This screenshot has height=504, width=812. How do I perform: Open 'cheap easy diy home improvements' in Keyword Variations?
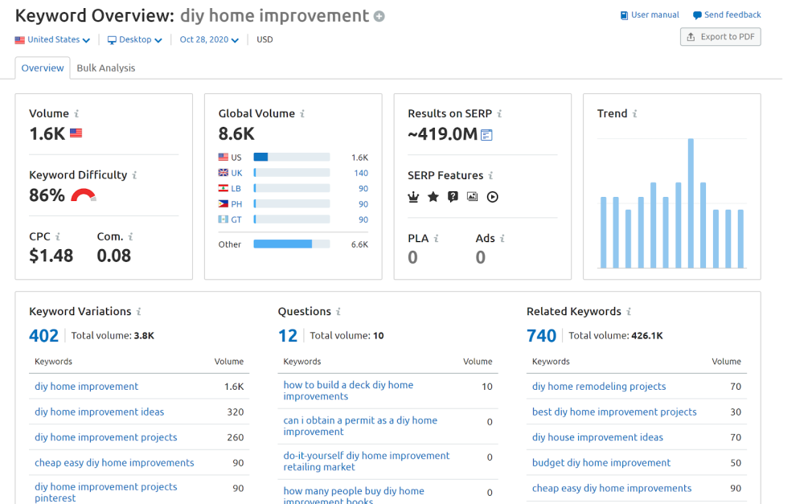114,463
